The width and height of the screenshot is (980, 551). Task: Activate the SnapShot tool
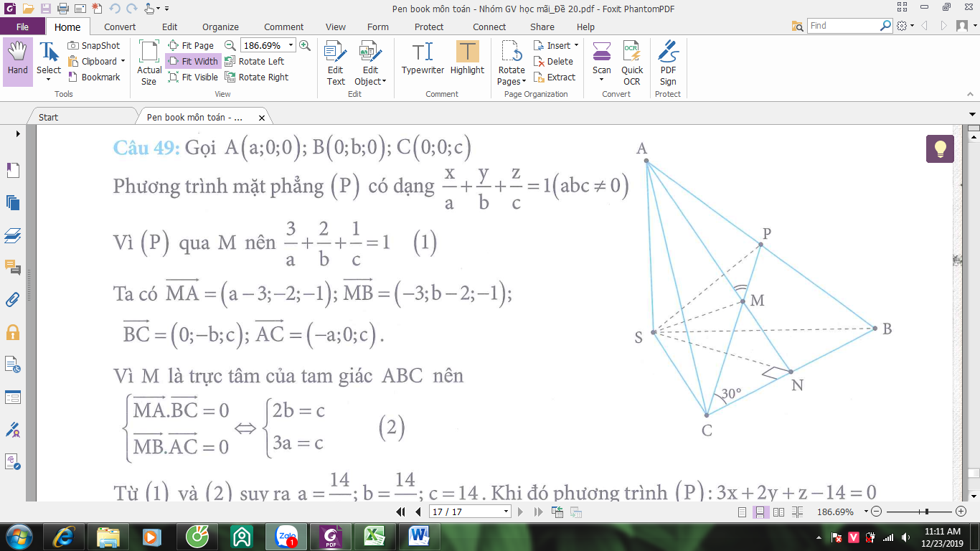[94, 45]
